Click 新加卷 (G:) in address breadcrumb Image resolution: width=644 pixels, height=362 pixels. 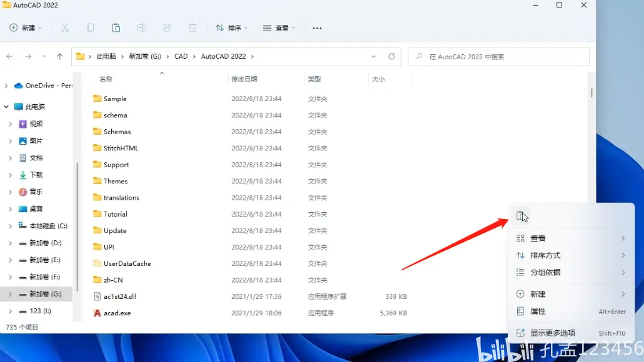(145, 57)
